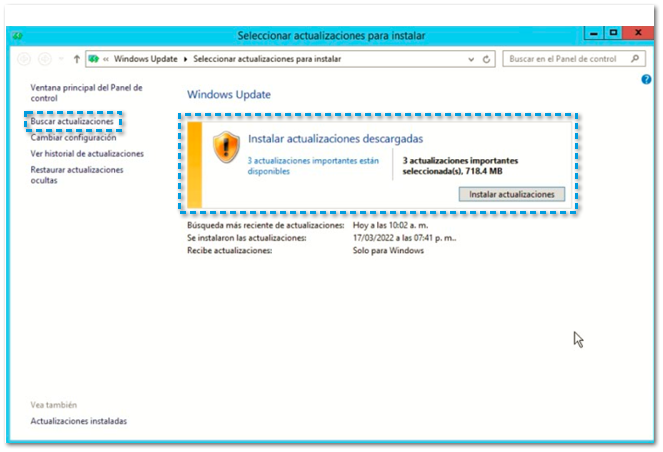Click the orange warning shield icon
Image resolution: width=663 pixels, height=452 pixels.
pos(226,147)
